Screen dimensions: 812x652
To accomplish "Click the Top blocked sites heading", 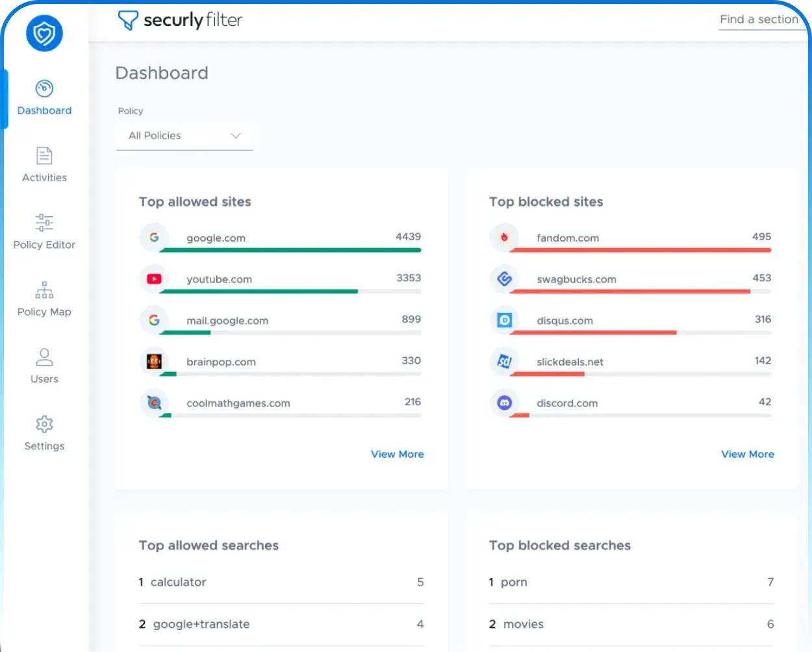I will point(546,202).
